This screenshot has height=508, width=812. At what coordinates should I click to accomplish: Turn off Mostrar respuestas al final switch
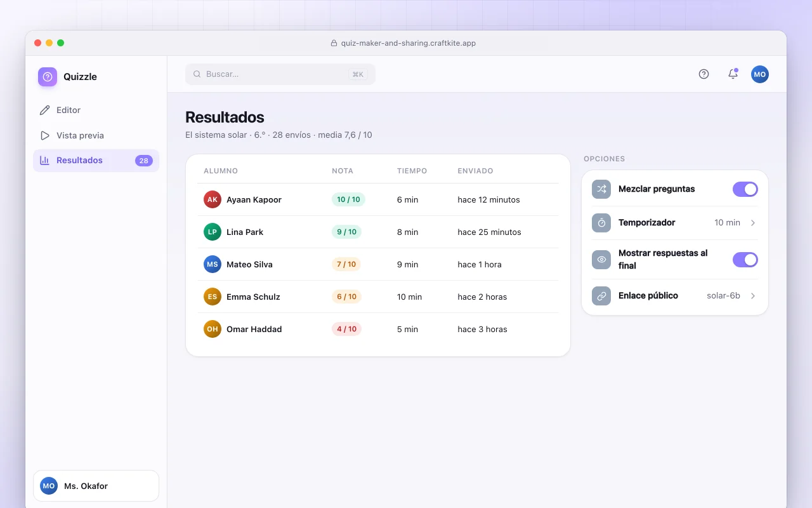pos(745,259)
